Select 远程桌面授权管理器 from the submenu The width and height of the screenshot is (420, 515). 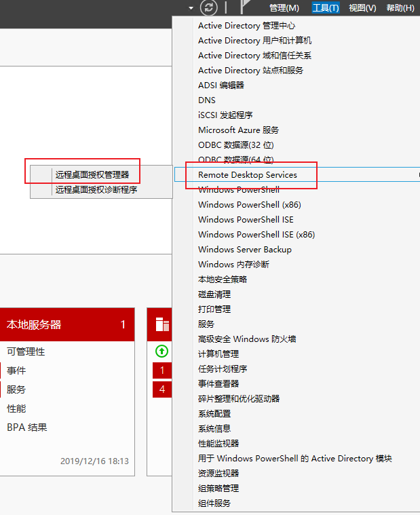pos(92,175)
